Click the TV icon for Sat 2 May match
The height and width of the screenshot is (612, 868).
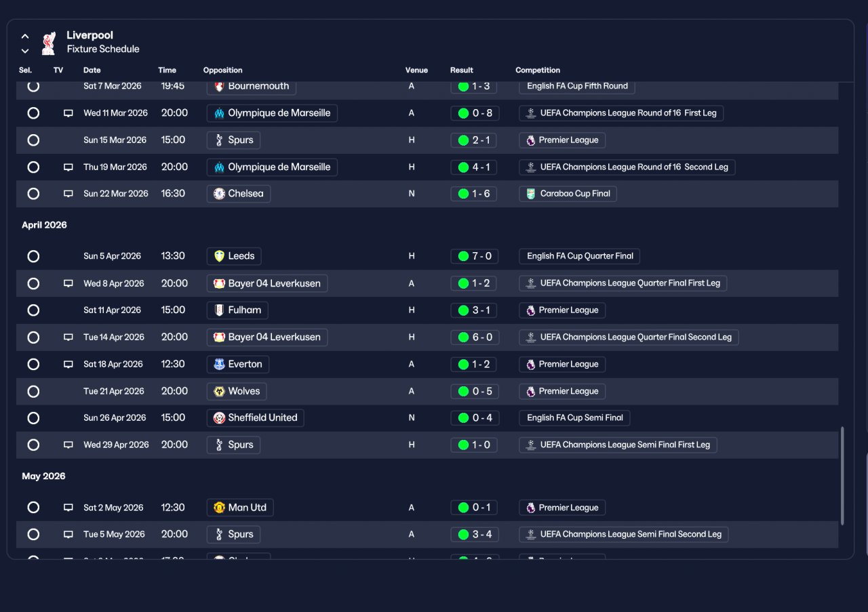68,508
